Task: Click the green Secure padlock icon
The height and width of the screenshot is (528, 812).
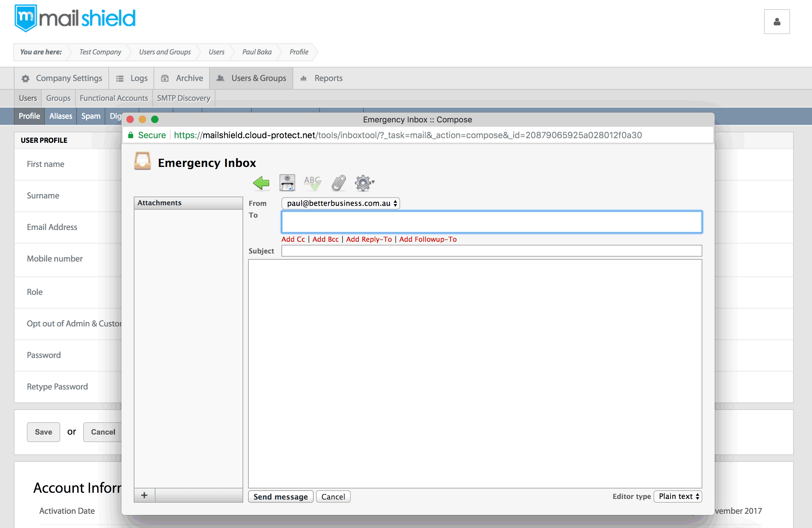Action: (x=130, y=135)
